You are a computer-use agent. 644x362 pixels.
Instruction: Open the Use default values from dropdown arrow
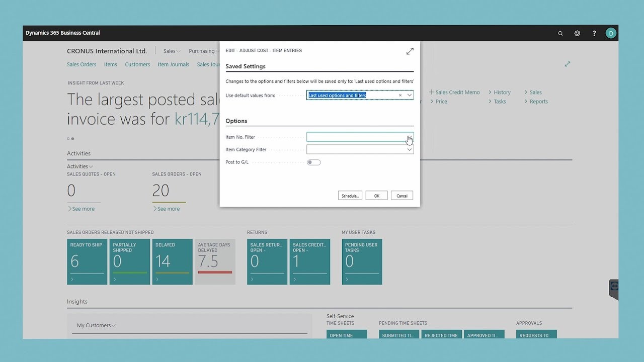410,95
